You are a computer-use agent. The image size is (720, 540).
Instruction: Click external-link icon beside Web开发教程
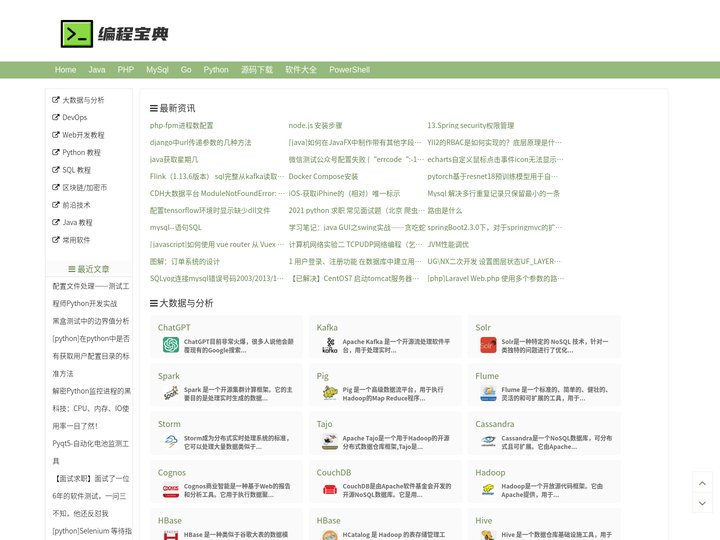[56, 135]
